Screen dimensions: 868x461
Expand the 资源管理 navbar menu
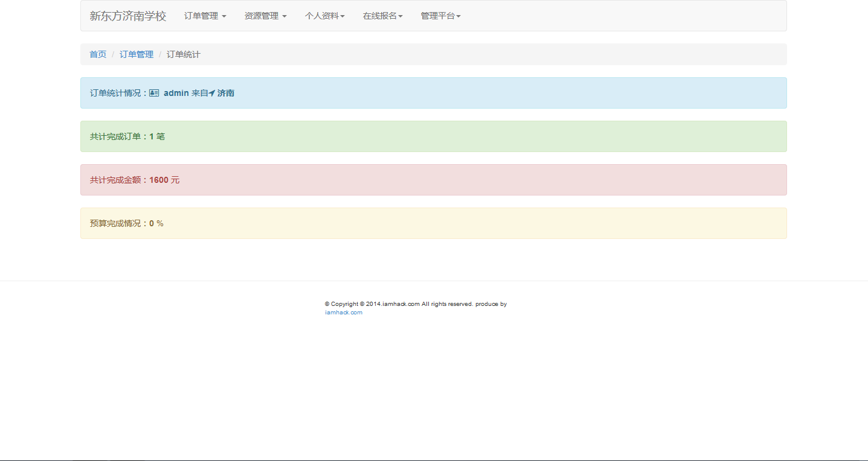click(x=266, y=16)
